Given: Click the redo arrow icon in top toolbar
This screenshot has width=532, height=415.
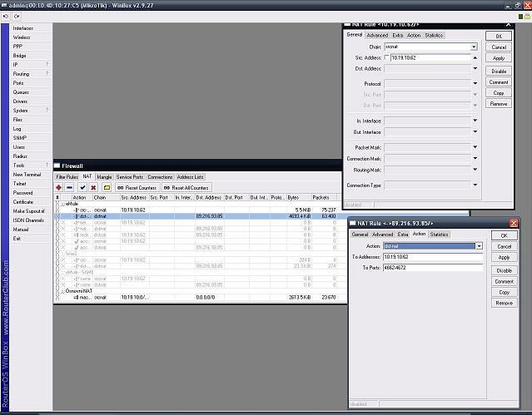Looking at the screenshot, I should click(17, 16).
